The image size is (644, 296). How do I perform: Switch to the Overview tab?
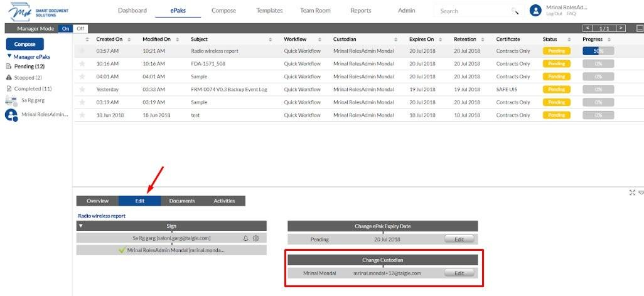tap(98, 201)
